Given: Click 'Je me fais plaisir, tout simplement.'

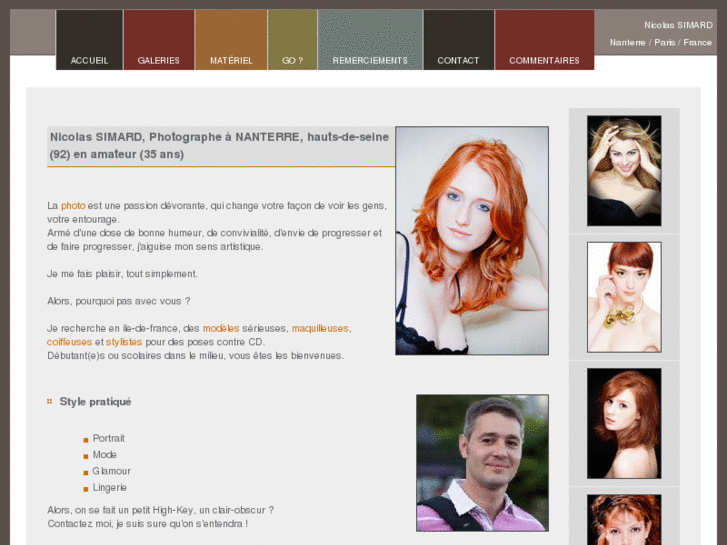Looking at the screenshot, I should [x=122, y=274].
